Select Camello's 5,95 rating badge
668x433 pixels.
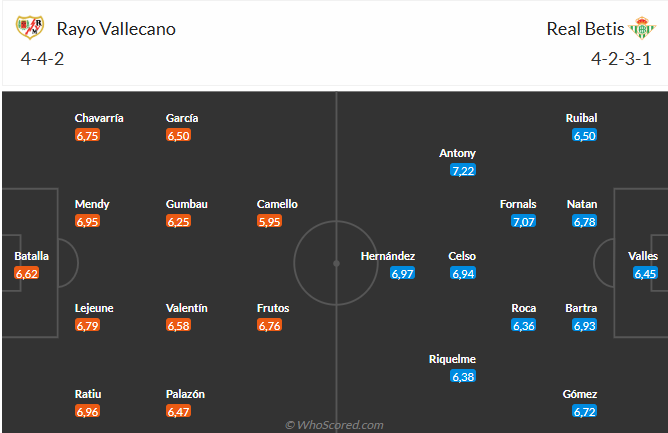[270, 221]
